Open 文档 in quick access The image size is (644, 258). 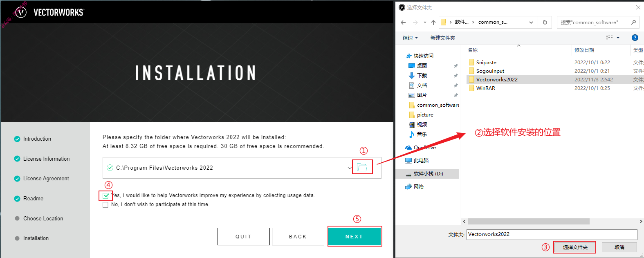422,85
